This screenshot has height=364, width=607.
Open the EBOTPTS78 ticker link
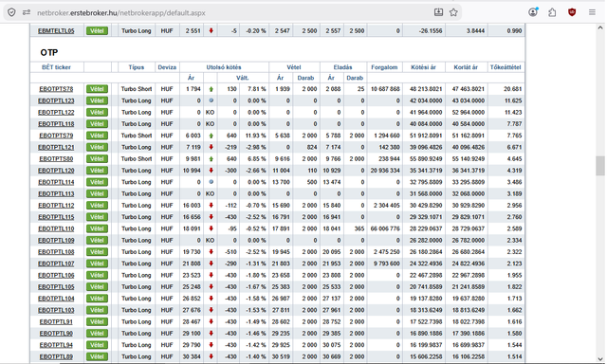56,89
